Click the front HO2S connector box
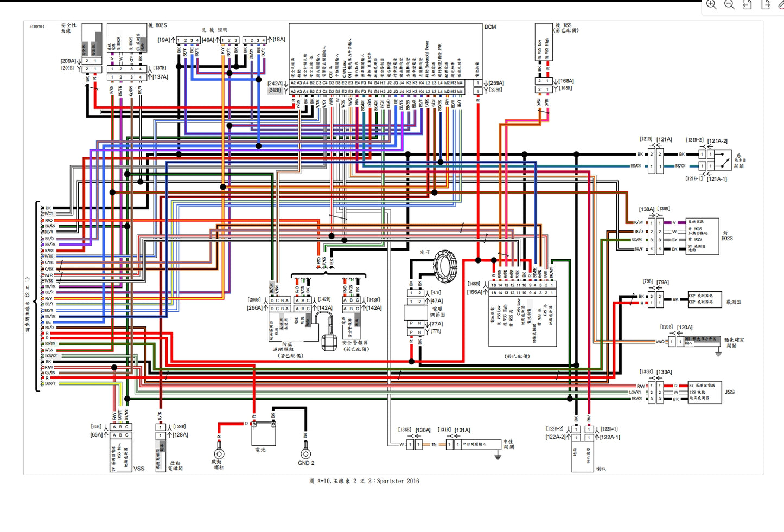 point(703,235)
